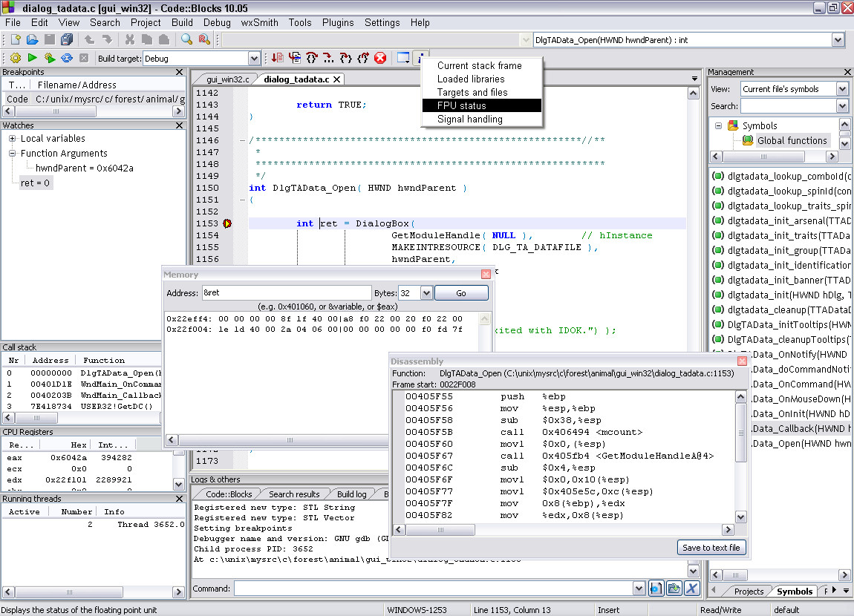
Task: Click the Save all files icon
Action: point(66,40)
